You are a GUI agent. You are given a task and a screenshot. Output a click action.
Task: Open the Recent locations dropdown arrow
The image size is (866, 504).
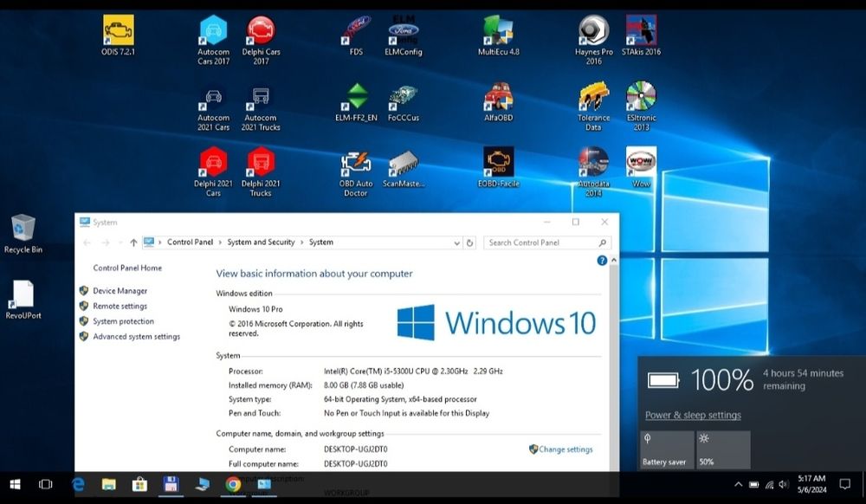pos(120,242)
